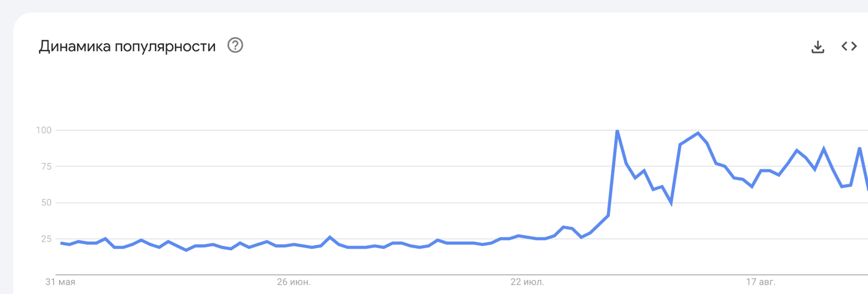This screenshot has width=868, height=294.
Task: Click the small rise after 22 июл.
Action: pos(564,227)
